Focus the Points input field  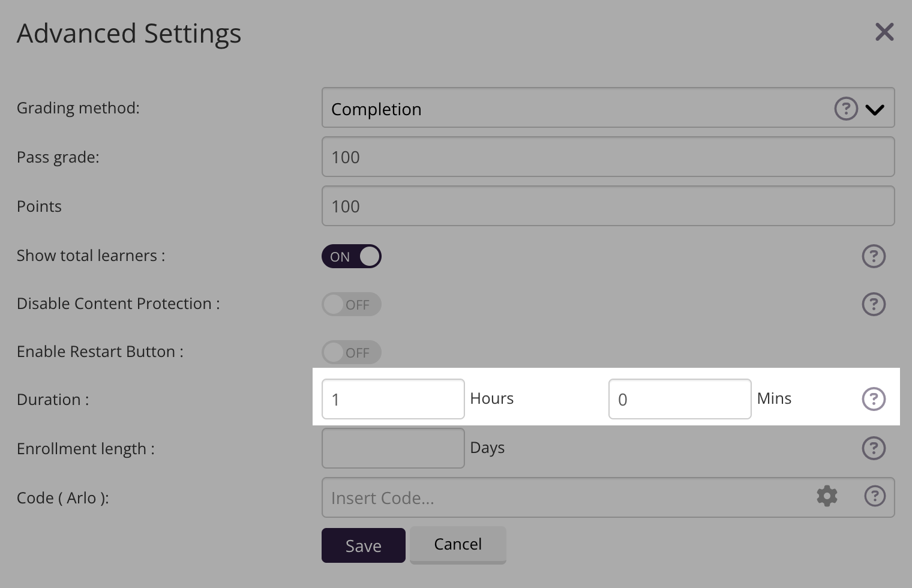[x=608, y=206]
